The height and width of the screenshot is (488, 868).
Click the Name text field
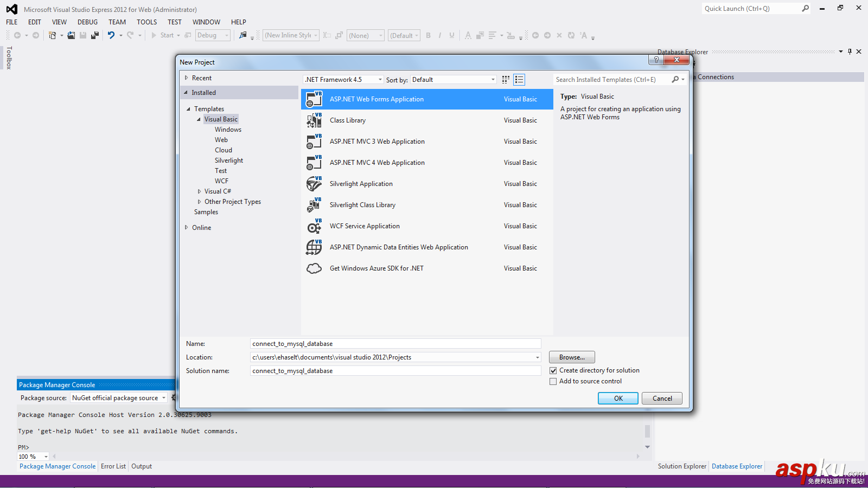[x=395, y=344]
